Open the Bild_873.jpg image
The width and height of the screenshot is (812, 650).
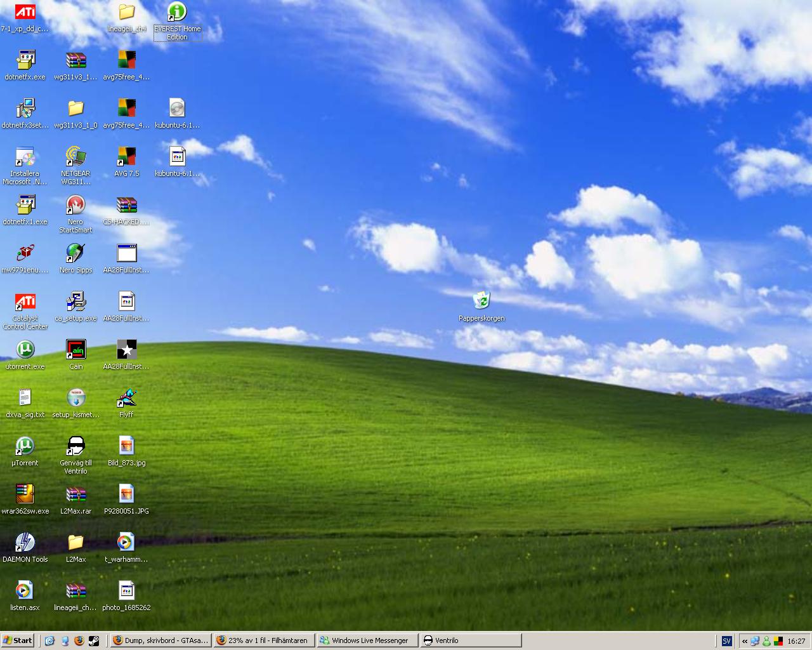(x=127, y=452)
